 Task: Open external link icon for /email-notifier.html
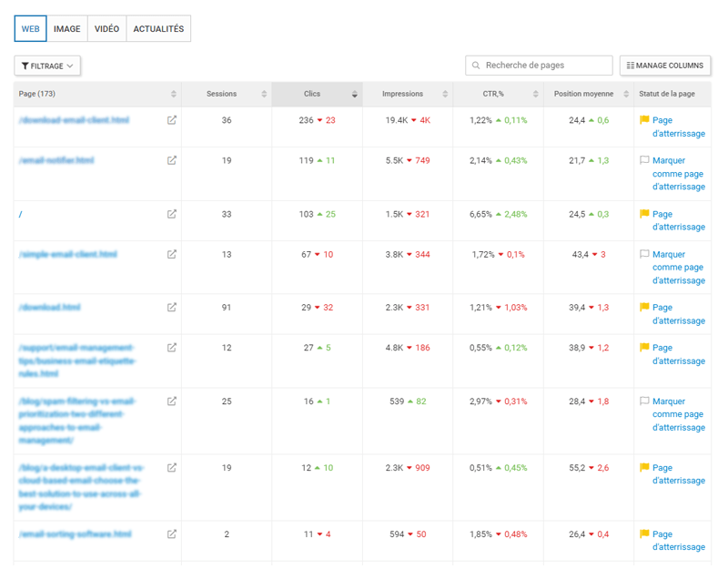[x=172, y=160]
